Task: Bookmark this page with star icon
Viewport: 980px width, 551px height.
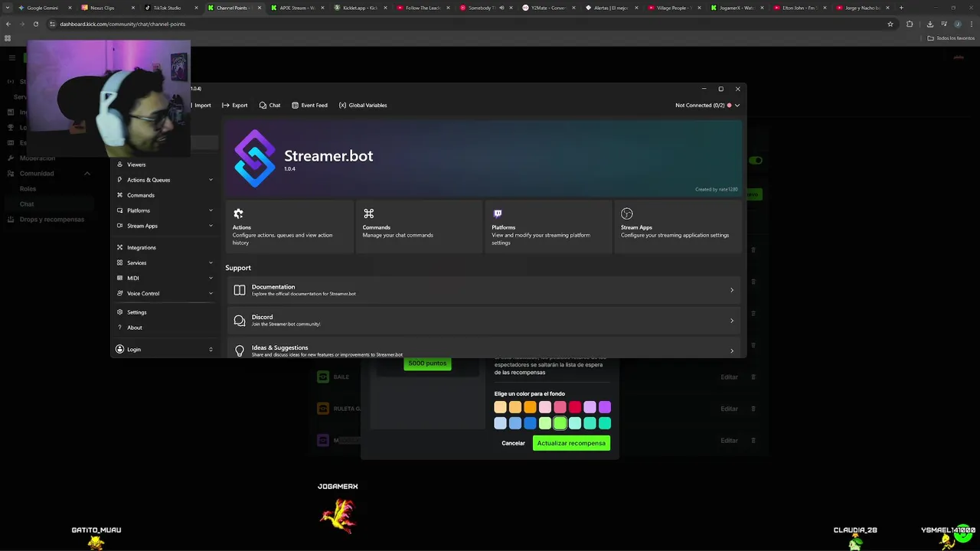Action: (x=890, y=24)
